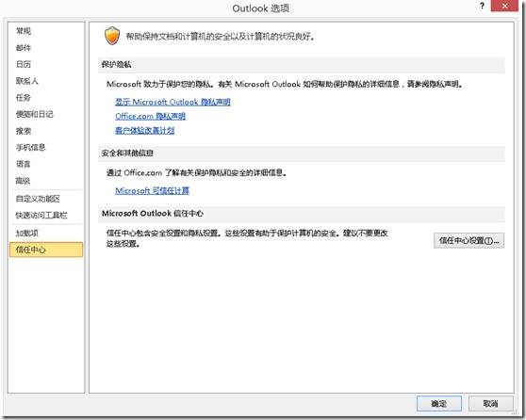Select the 任务 category
The width and height of the screenshot is (526, 420).
click(x=24, y=98)
